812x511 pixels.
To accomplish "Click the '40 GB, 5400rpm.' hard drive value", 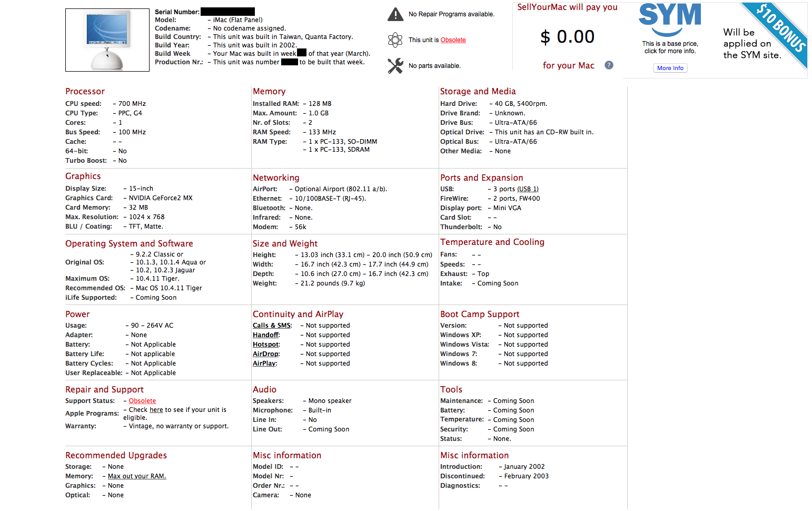I will click(x=521, y=104).
